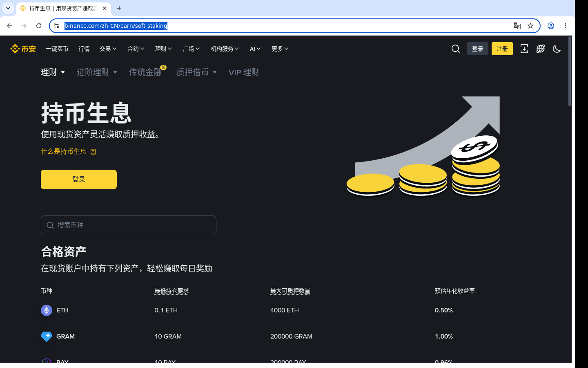Screen dimensions: 588x368
Task: Reload the page with refresh icon
Action: (39, 26)
